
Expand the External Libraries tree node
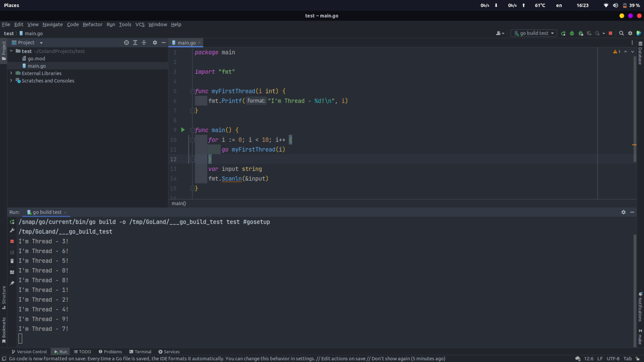pos(11,73)
